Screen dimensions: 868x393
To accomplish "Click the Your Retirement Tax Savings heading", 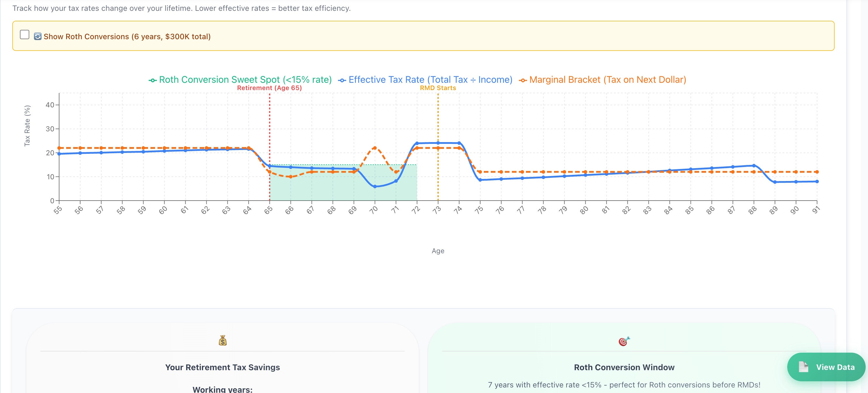I will coord(222,367).
